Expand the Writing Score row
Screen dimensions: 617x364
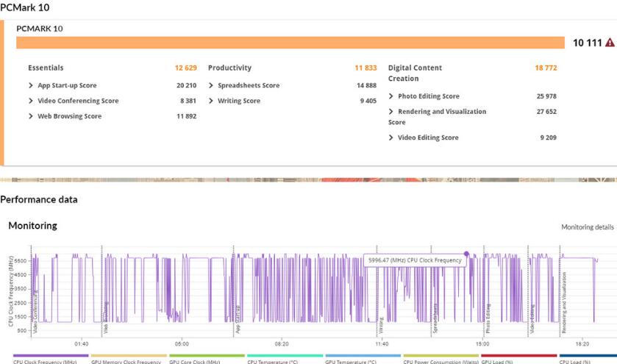(211, 101)
